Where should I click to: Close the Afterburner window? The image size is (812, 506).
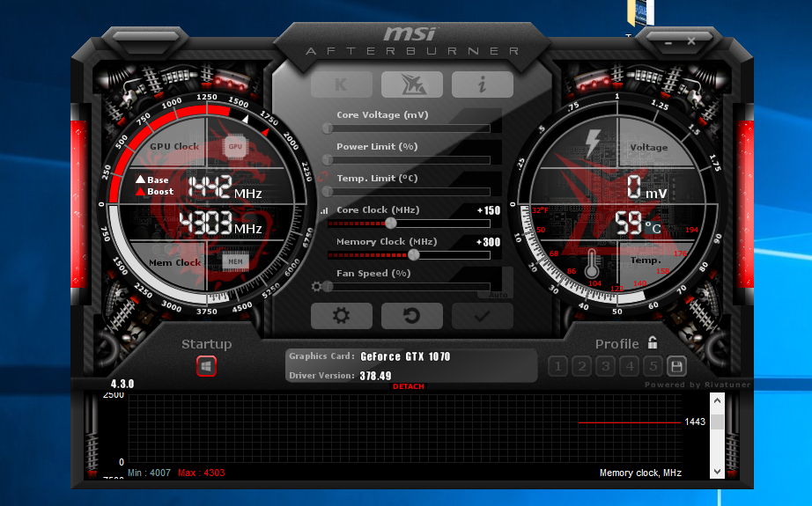(x=691, y=40)
